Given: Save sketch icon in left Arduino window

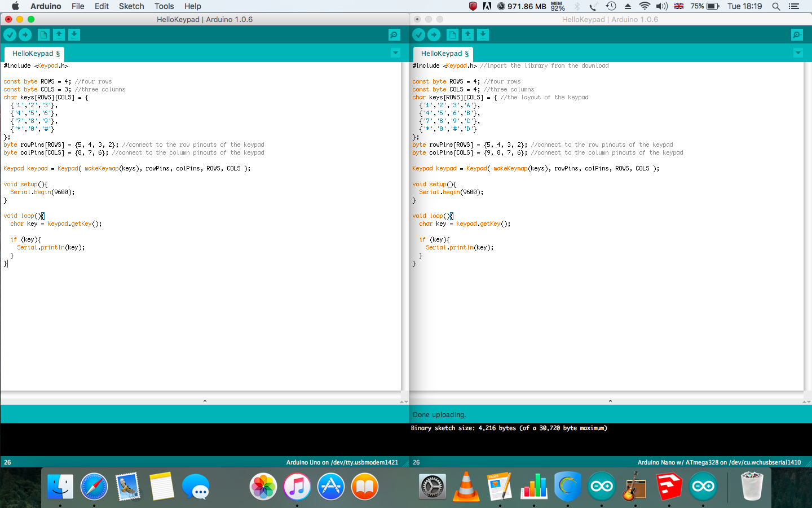Looking at the screenshot, I should [74, 35].
